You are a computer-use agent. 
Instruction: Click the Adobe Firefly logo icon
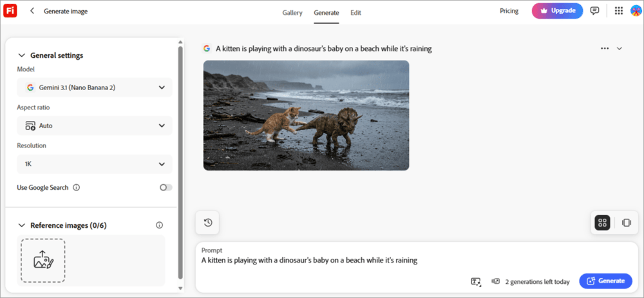(10, 11)
